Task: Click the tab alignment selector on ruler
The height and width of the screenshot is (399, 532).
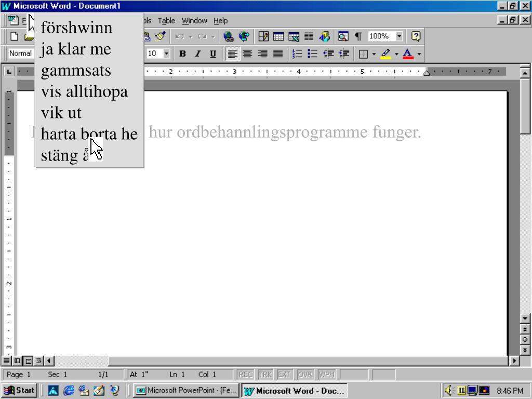Action: point(9,71)
